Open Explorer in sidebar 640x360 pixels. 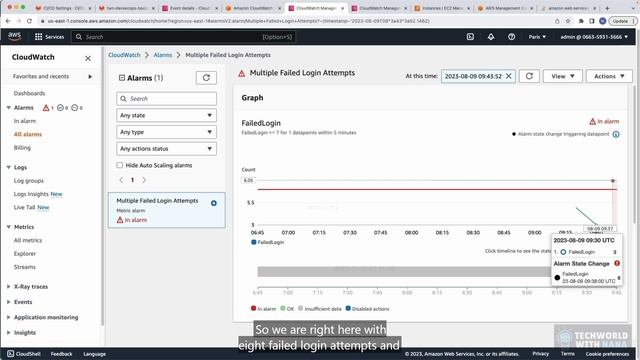point(25,254)
